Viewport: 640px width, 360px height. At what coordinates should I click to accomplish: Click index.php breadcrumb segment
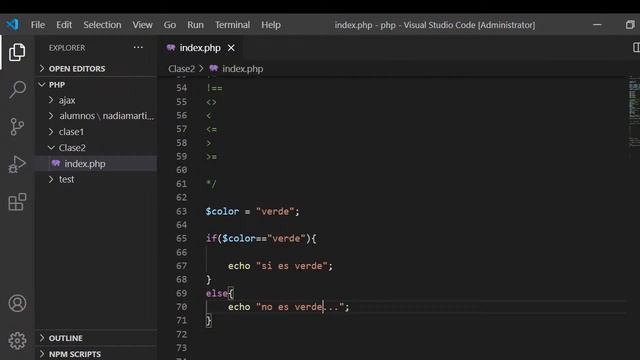242,69
